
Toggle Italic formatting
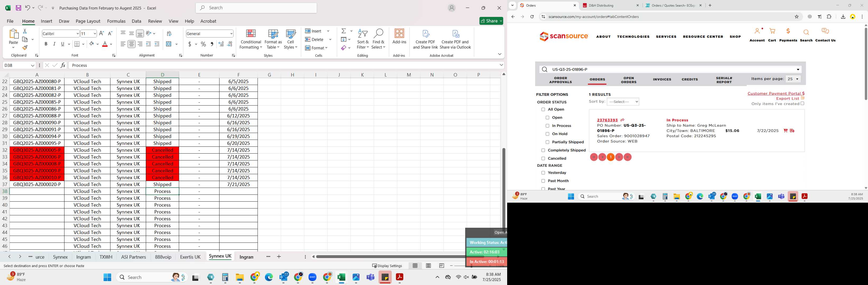click(x=54, y=44)
